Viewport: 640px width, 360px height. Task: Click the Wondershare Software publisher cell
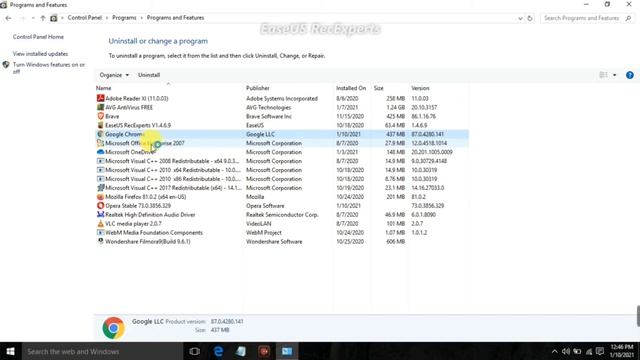click(274, 242)
